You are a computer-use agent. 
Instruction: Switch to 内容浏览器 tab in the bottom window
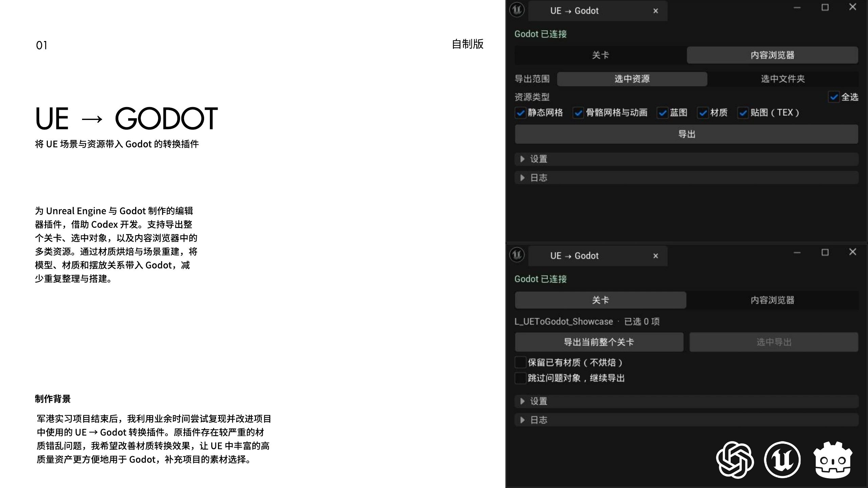[x=772, y=300]
